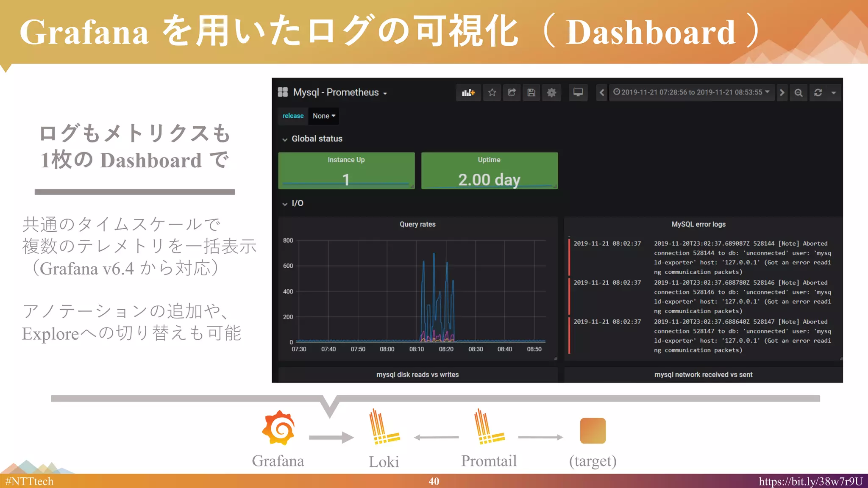This screenshot has width=868, height=488.
Task: Star this dashboard as favorite
Action: pos(492,92)
